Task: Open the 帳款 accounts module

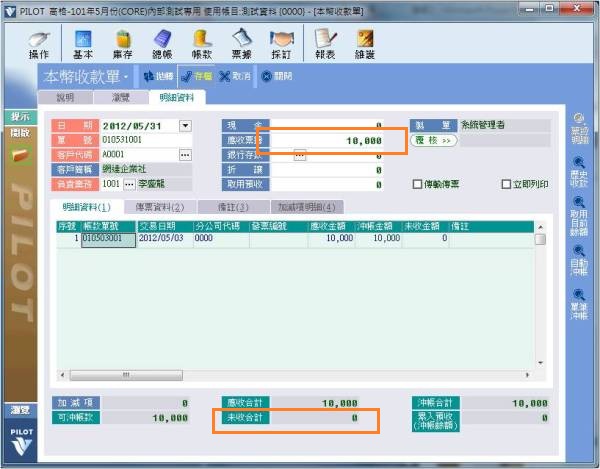Action: click(202, 45)
